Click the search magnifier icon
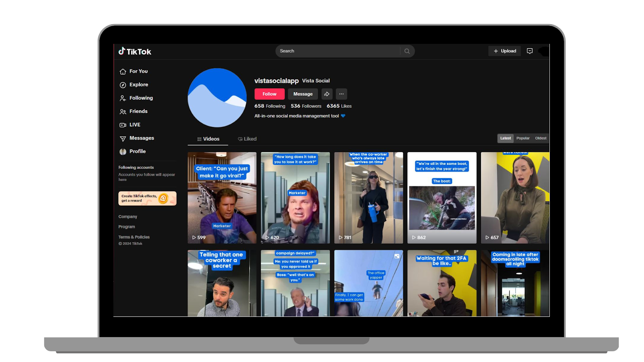Image resolution: width=644 pixels, height=362 pixels. coord(407,51)
